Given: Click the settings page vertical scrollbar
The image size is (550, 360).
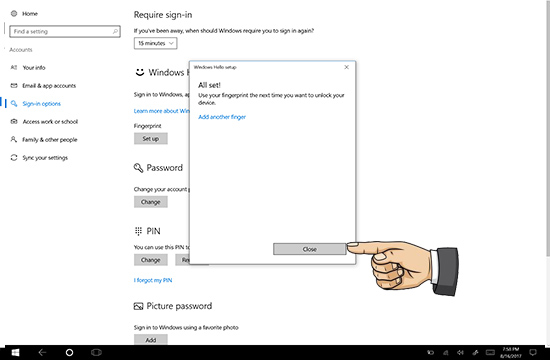Looking at the screenshot, I should click(548, 130).
